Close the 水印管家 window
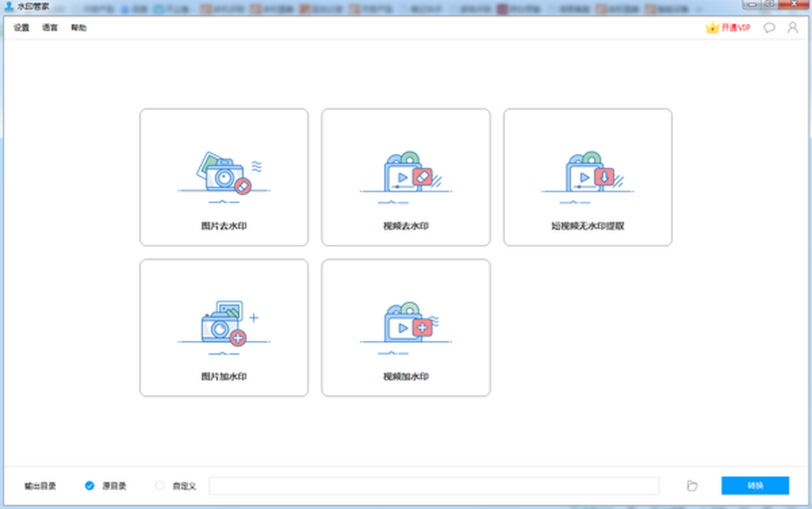This screenshot has width=812, height=509. pyautogui.click(x=794, y=3)
